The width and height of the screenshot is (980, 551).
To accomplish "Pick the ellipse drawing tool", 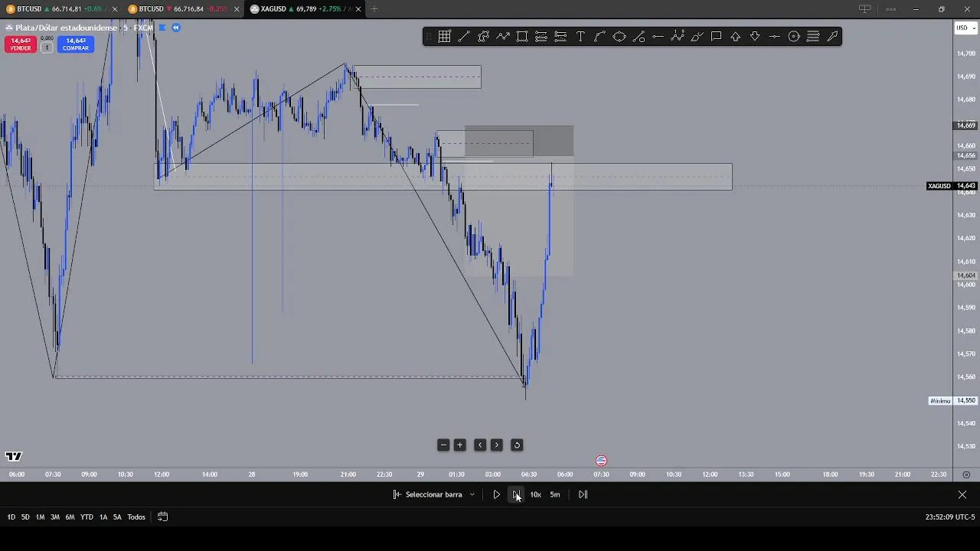I will click(x=619, y=36).
